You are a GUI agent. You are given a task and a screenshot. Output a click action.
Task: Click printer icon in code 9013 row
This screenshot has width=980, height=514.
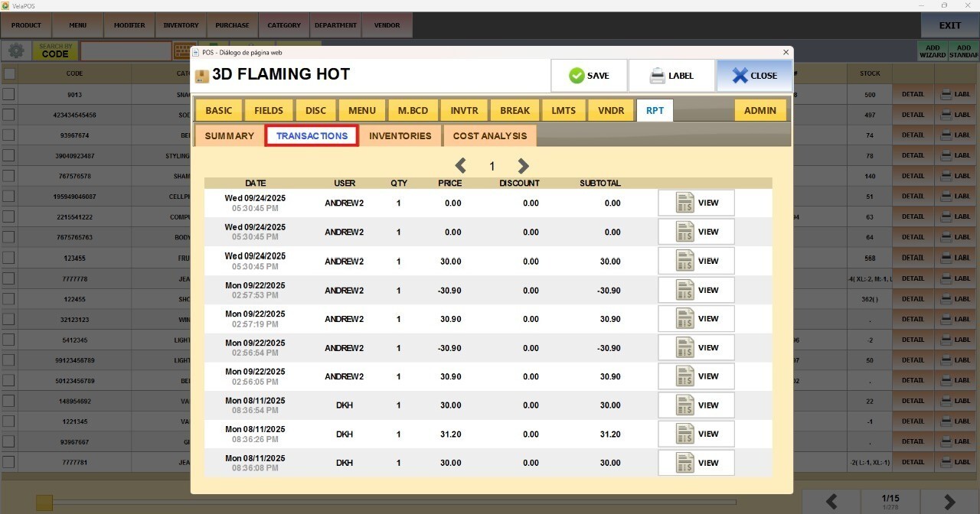coord(946,95)
